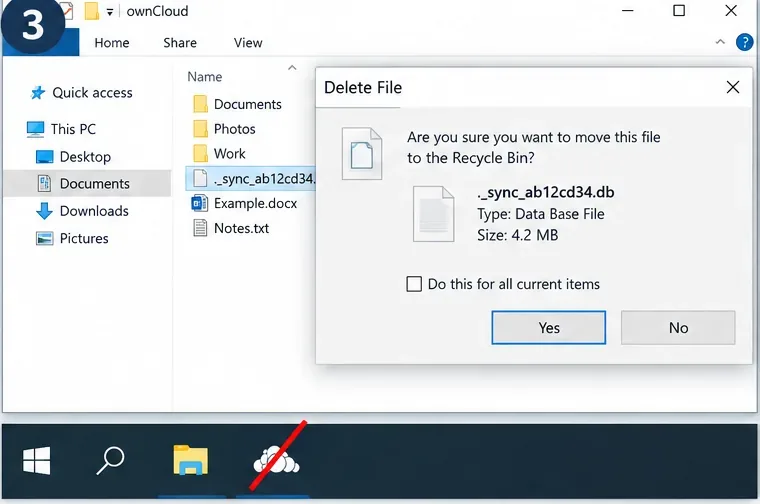Open taskbar Search magnifier
Image resolution: width=760 pixels, height=504 pixels.
pyautogui.click(x=110, y=460)
